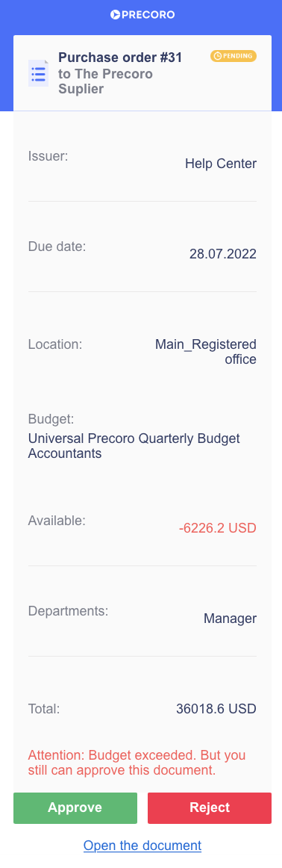Click the Issuer field label

coord(48,156)
